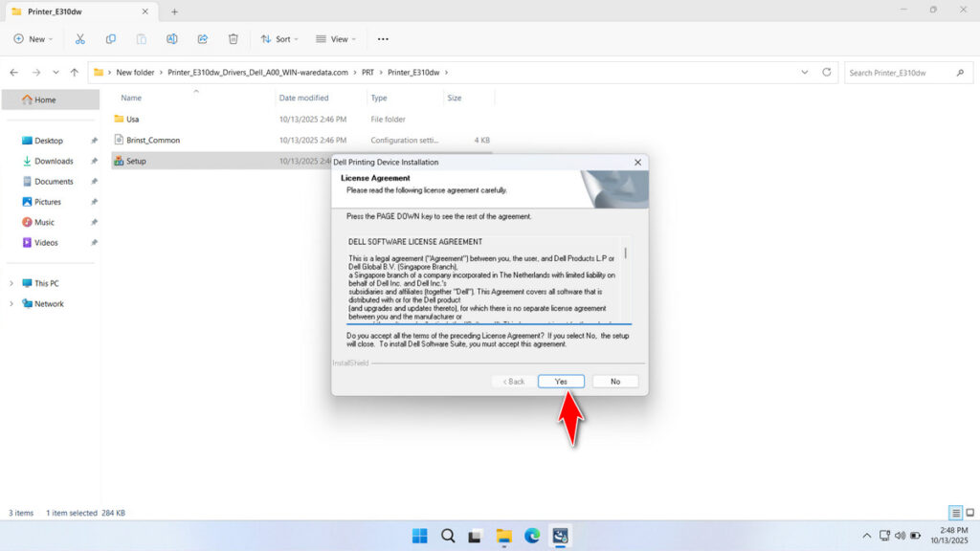Open Microsoft Edge from the taskbar
Screen dimensions: 980x551
(x=532, y=536)
